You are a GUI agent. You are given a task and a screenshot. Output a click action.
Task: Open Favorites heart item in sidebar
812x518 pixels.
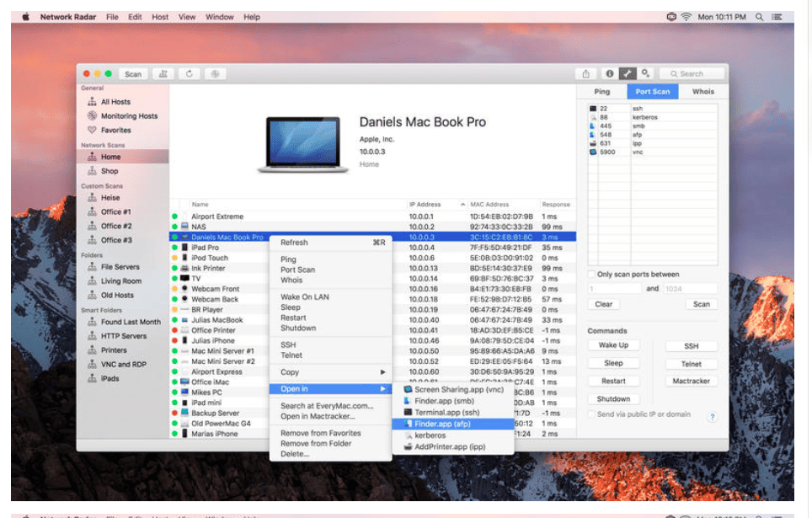pos(115,130)
